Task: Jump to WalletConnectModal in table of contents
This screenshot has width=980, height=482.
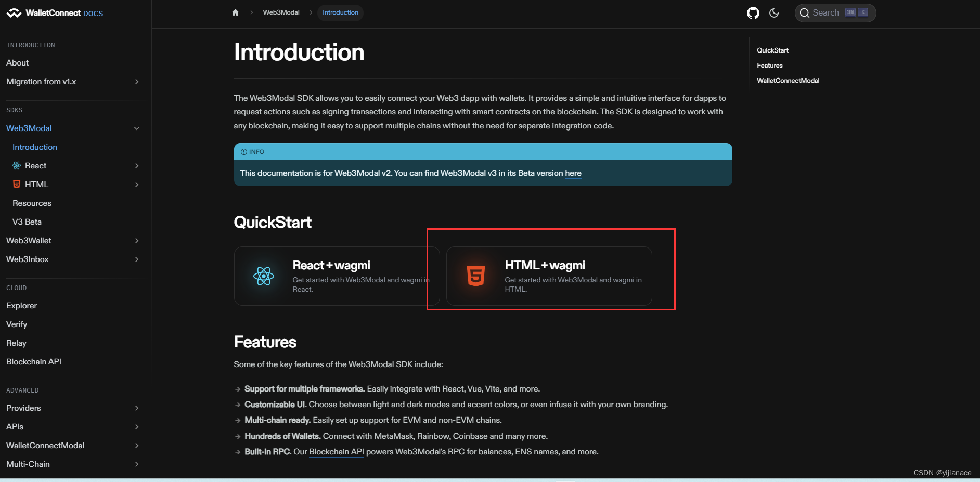Action: [788, 81]
